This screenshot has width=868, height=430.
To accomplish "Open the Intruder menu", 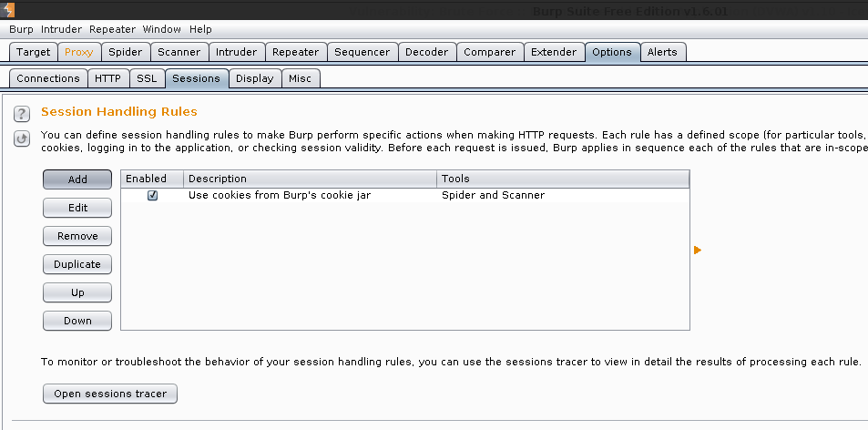I will (61, 29).
